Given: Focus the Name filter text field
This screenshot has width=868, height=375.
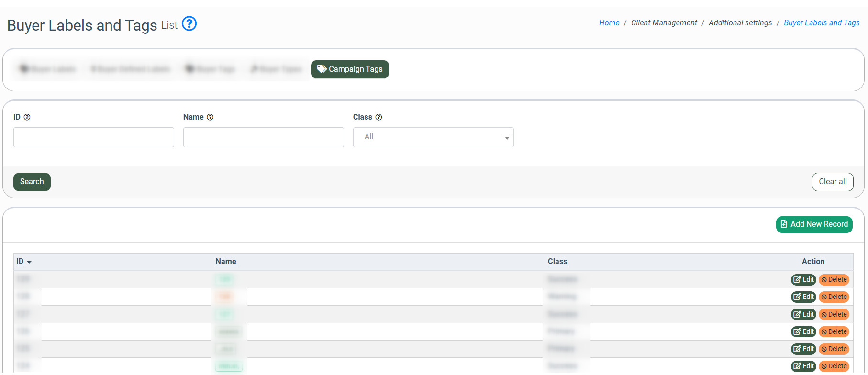Looking at the screenshot, I should coord(263,137).
